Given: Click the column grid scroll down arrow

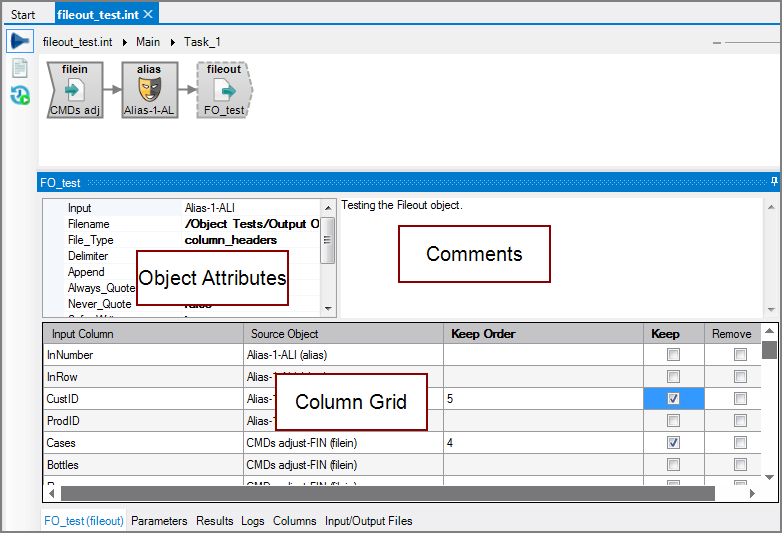Looking at the screenshot, I should tap(768, 478).
